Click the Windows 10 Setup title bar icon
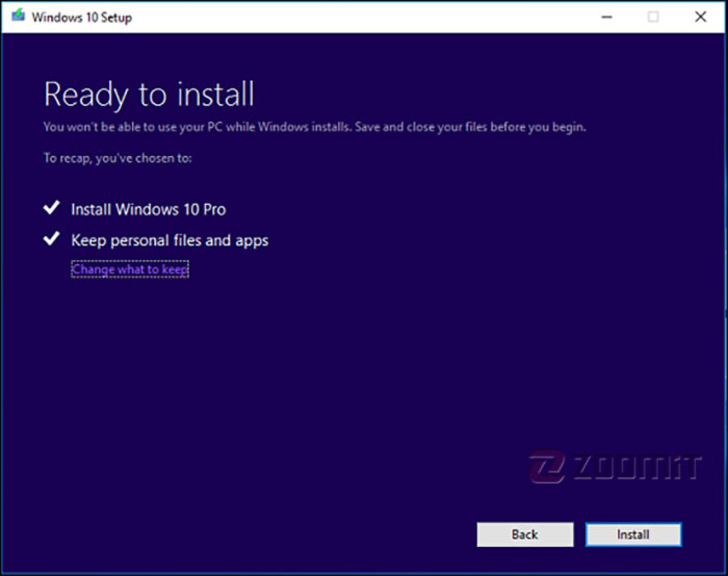 tap(18, 16)
